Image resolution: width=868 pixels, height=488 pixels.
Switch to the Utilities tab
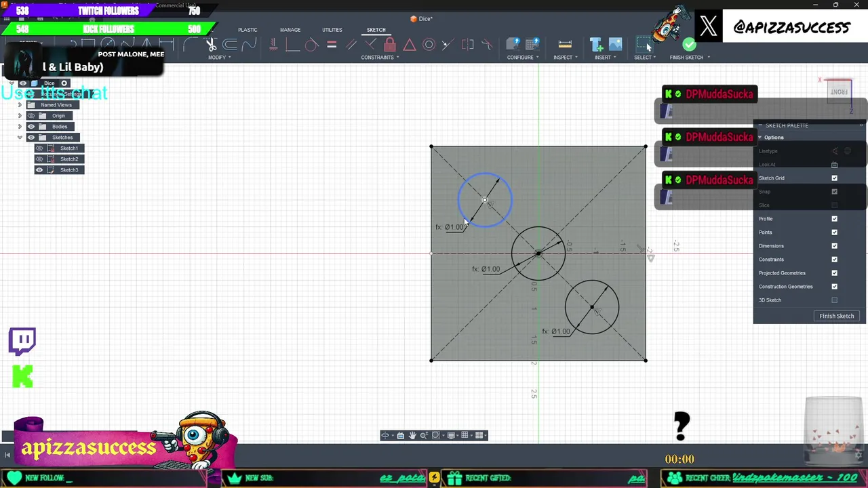[332, 30]
